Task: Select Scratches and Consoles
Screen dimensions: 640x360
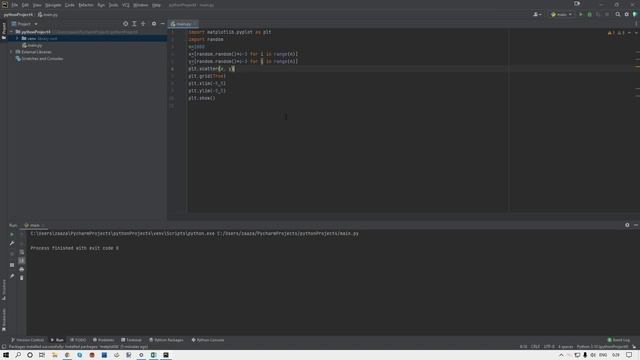Action: click(40, 59)
